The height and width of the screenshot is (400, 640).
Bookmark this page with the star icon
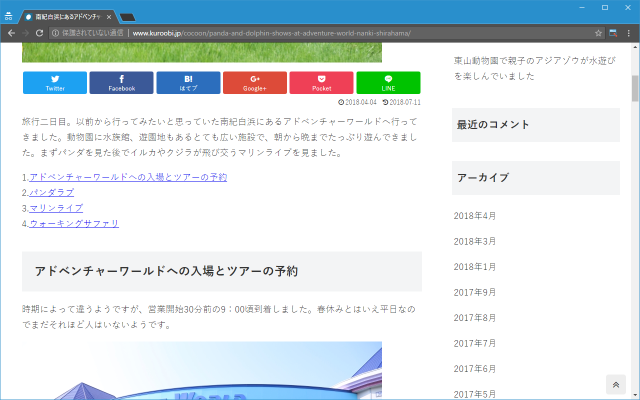[x=598, y=33]
